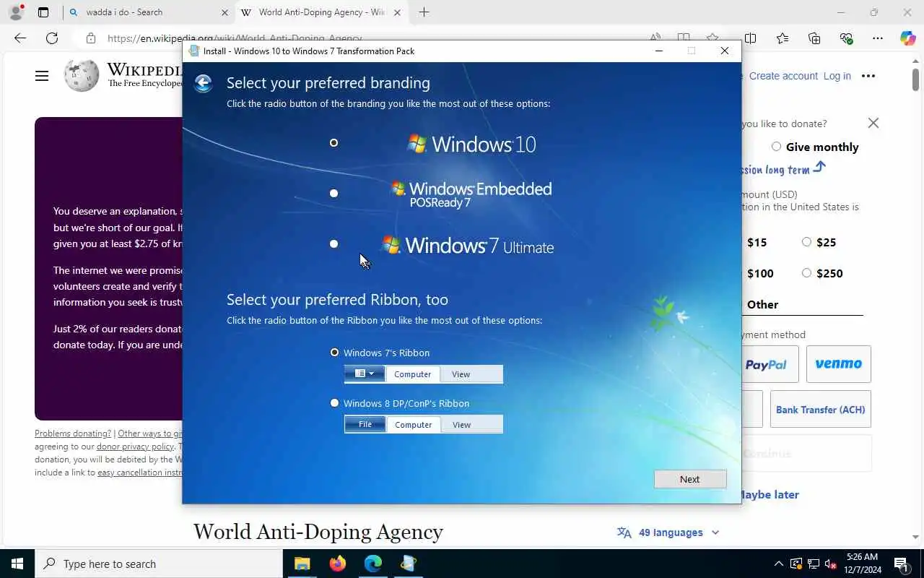
Task: Click the Maybe later link
Action: pyautogui.click(x=769, y=495)
